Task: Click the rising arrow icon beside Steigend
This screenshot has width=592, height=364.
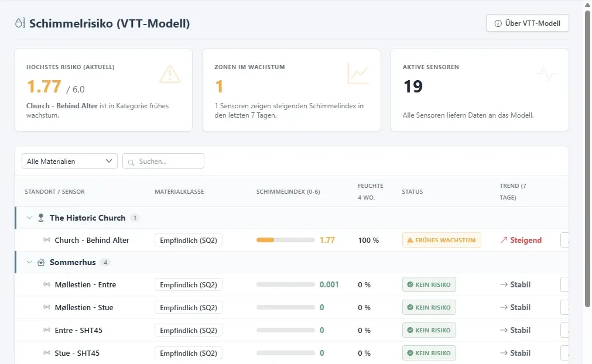Action: pyautogui.click(x=504, y=240)
